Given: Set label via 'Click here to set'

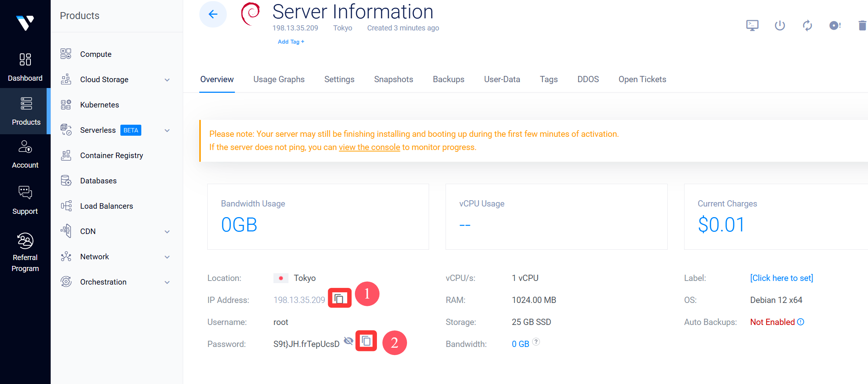Looking at the screenshot, I should point(781,278).
